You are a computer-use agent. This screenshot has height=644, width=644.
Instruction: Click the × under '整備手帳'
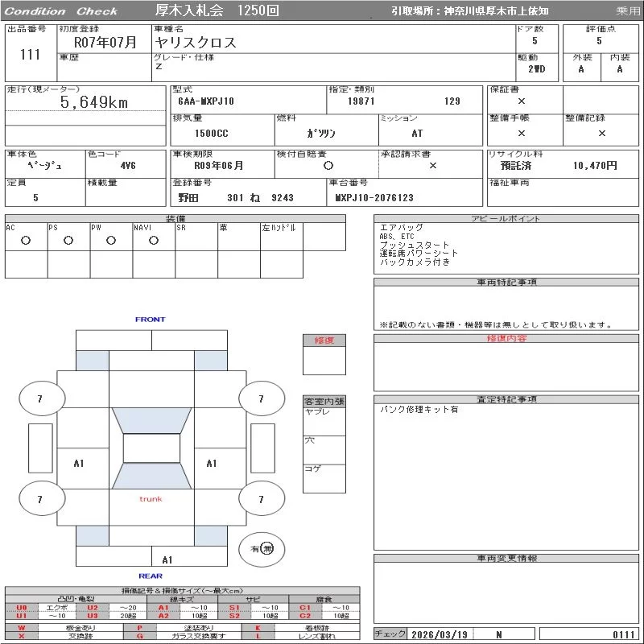pos(521,133)
